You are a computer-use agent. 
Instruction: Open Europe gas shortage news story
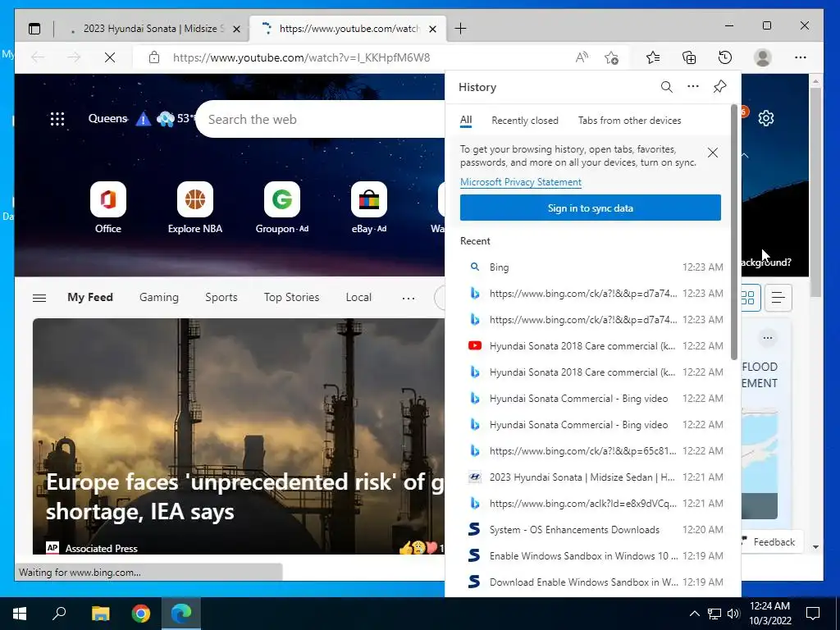pos(239,436)
